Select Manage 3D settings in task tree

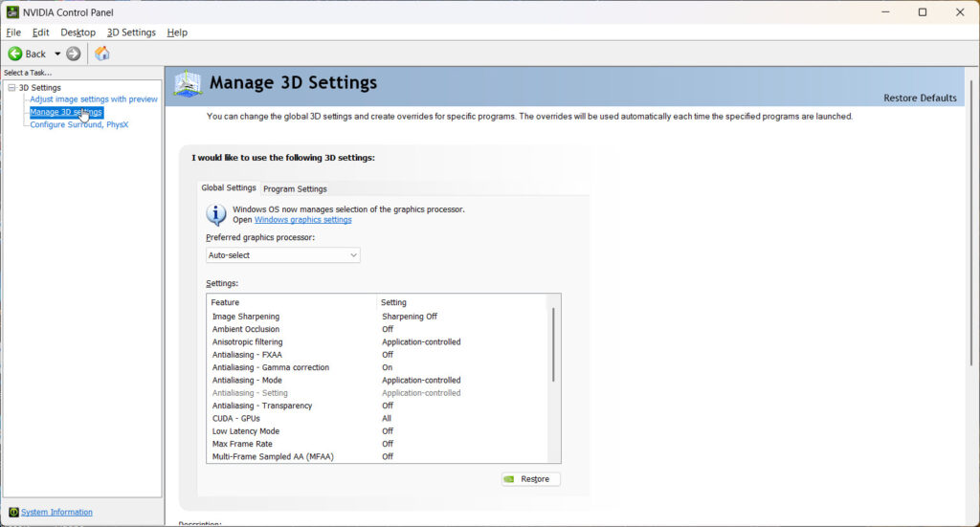pos(66,112)
